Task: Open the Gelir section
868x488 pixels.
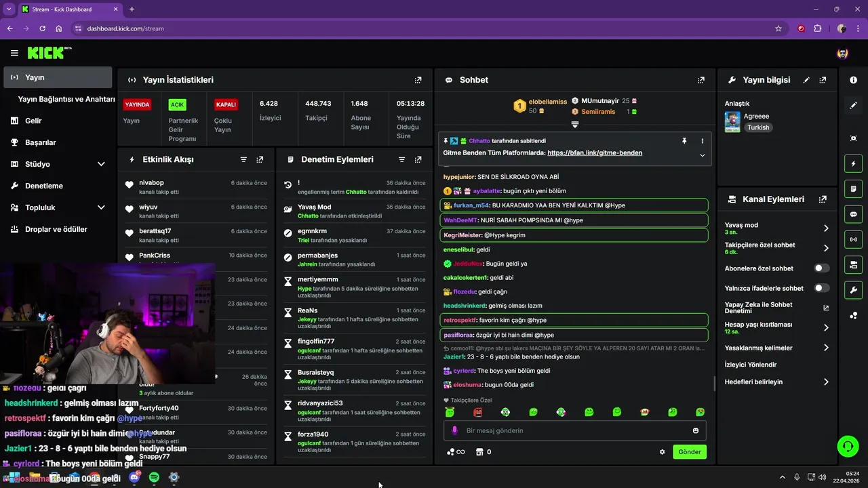Action: (58, 121)
